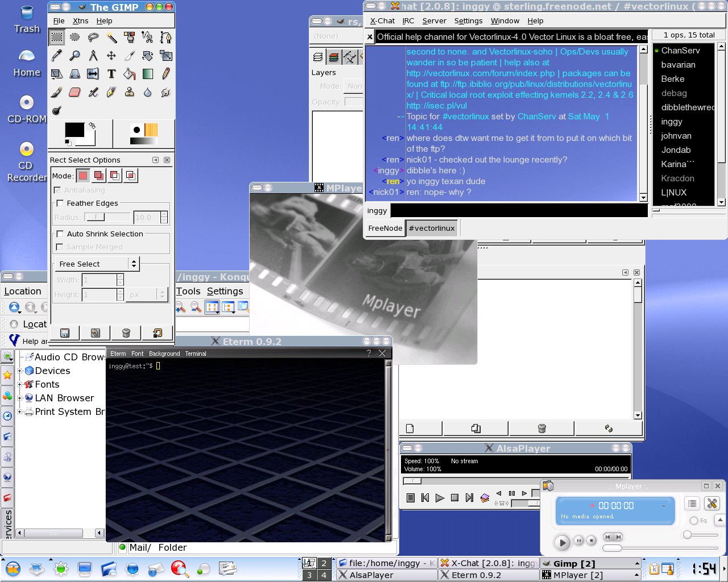The width and height of the screenshot is (728, 582).
Task: Open the Free Select constraint dropdown
Action: click(x=96, y=264)
